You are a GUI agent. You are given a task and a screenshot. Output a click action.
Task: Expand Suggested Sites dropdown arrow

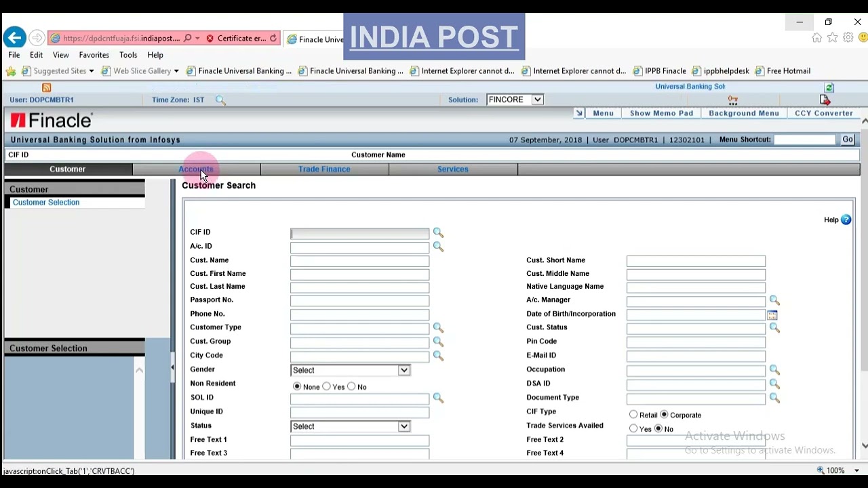click(91, 71)
